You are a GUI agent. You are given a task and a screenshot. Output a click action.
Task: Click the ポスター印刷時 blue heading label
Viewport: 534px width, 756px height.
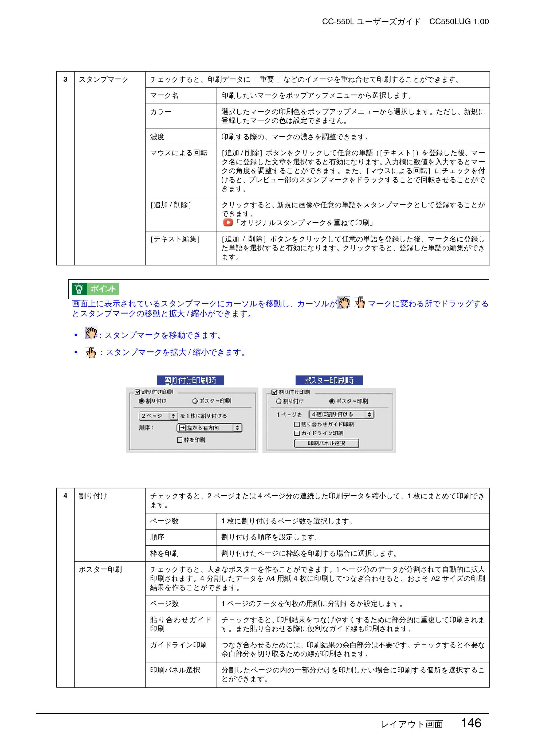click(329, 380)
